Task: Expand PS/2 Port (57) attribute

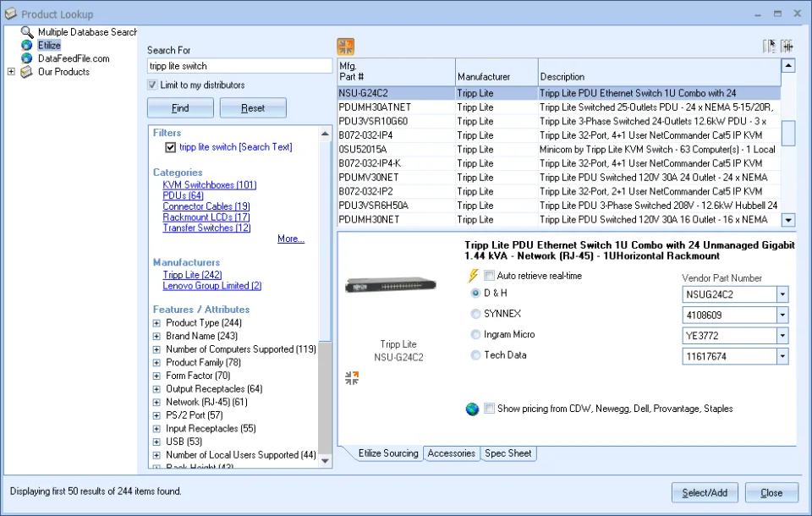Action: [156, 415]
